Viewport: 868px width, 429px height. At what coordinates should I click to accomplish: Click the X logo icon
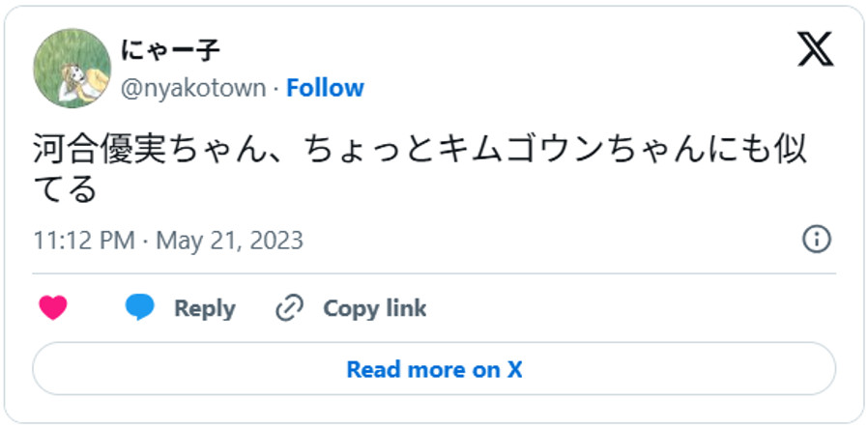click(815, 48)
